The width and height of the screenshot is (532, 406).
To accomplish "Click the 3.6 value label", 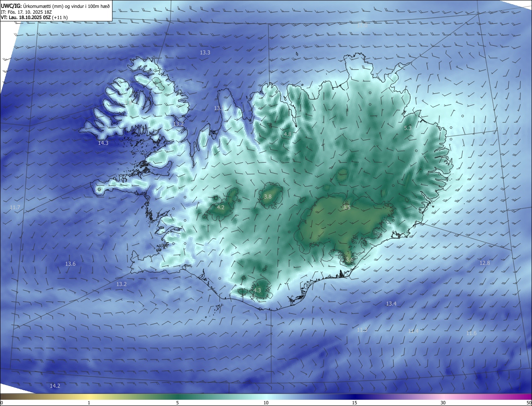I will (350, 260).
